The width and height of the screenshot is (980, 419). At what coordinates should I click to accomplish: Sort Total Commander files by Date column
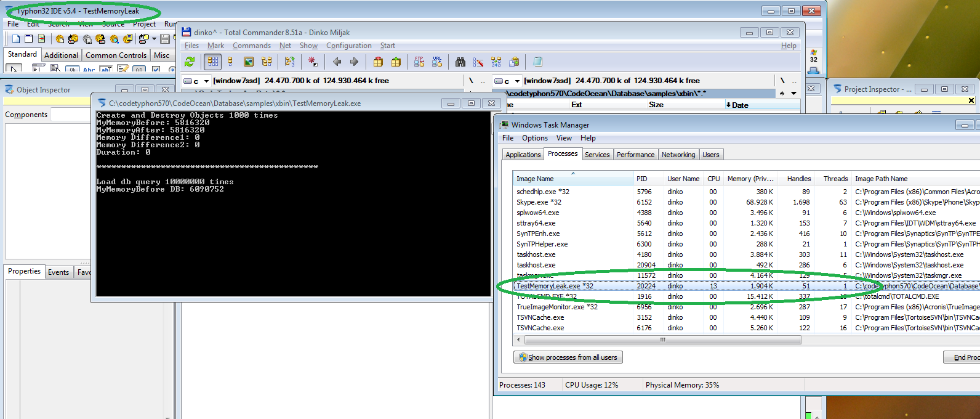tap(762, 105)
